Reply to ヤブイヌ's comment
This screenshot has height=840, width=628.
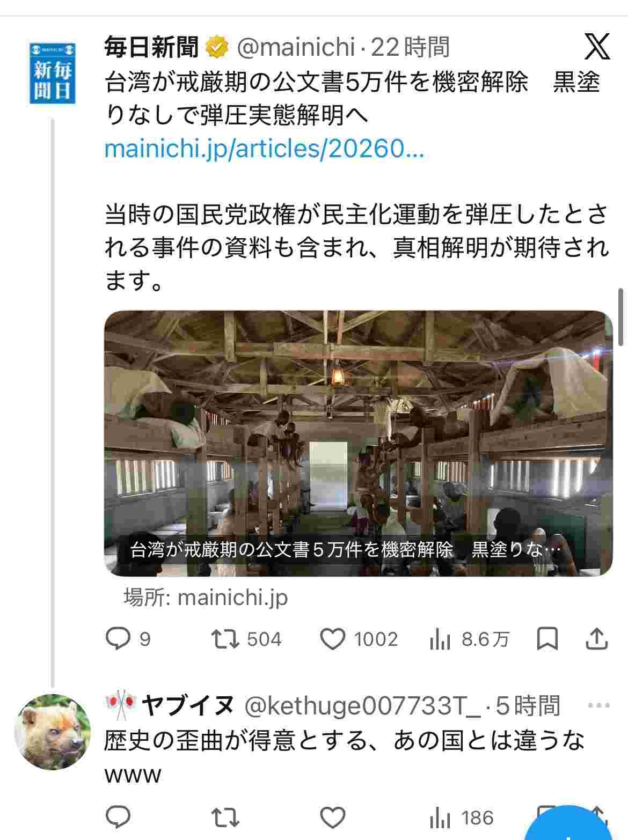118,817
